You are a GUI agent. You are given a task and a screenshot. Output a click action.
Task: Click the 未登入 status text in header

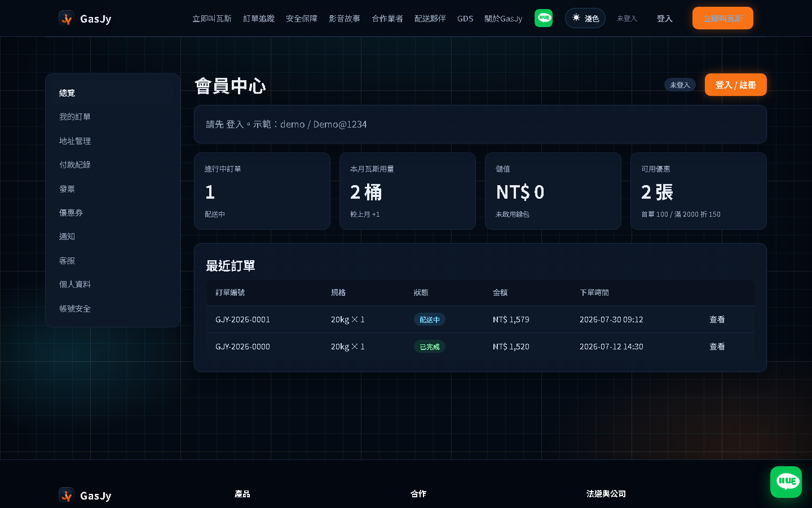coord(627,19)
